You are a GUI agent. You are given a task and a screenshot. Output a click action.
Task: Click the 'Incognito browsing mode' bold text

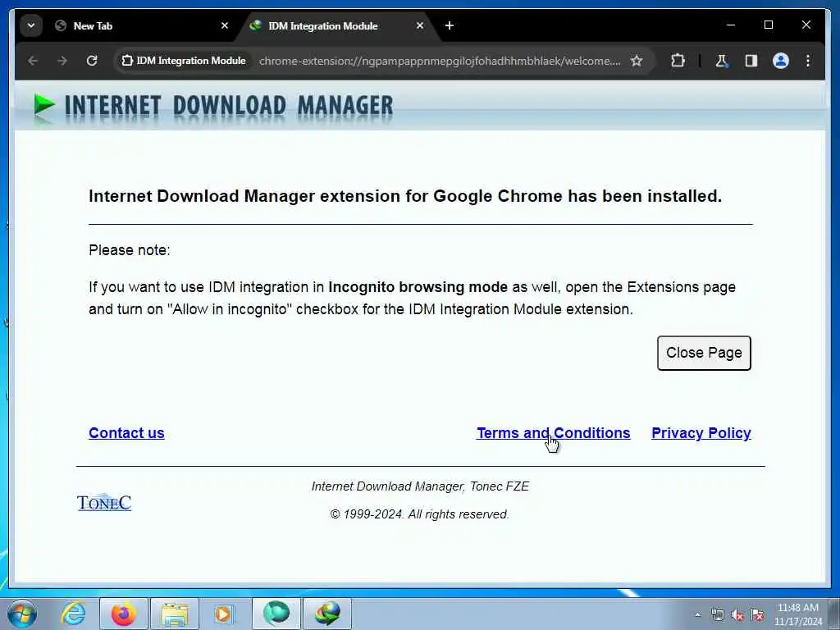[418, 287]
